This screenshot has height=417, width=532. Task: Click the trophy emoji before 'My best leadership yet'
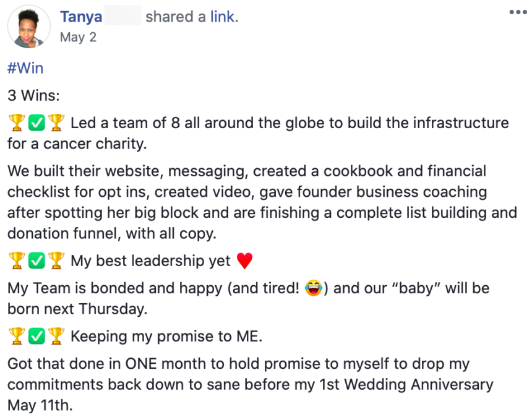pos(15,260)
